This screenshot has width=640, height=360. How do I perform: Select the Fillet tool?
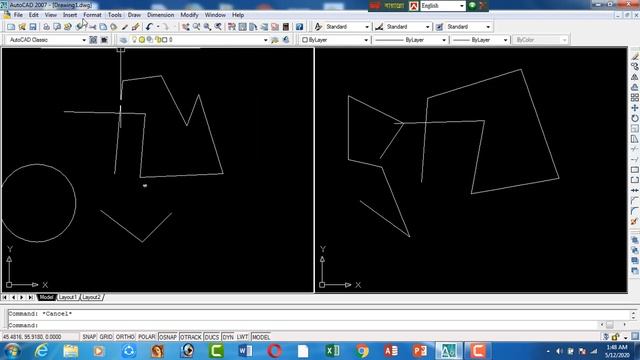(635, 211)
